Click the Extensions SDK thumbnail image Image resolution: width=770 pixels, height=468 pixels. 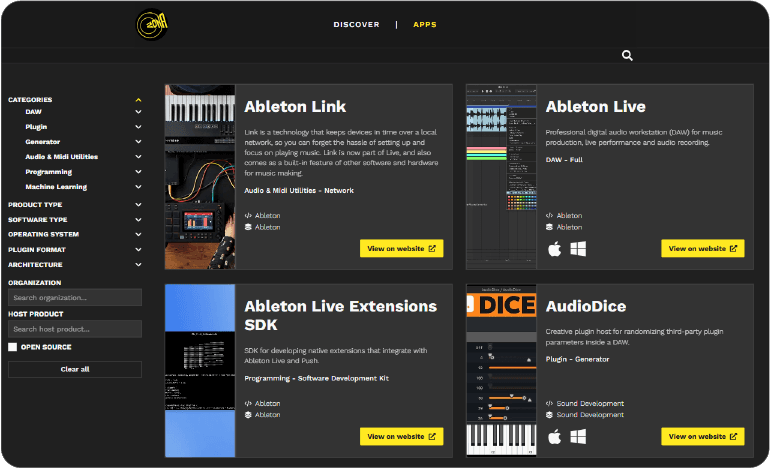point(200,371)
